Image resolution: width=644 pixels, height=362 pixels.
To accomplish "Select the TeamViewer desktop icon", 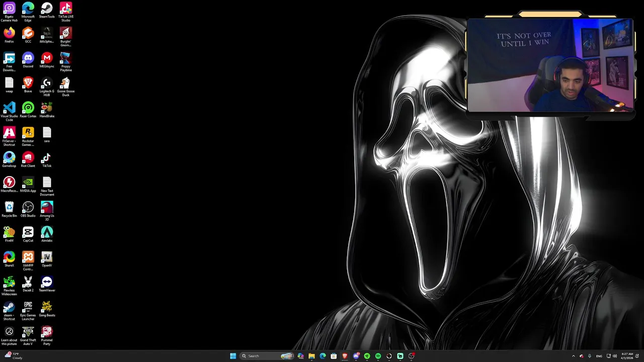I will click(47, 285).
